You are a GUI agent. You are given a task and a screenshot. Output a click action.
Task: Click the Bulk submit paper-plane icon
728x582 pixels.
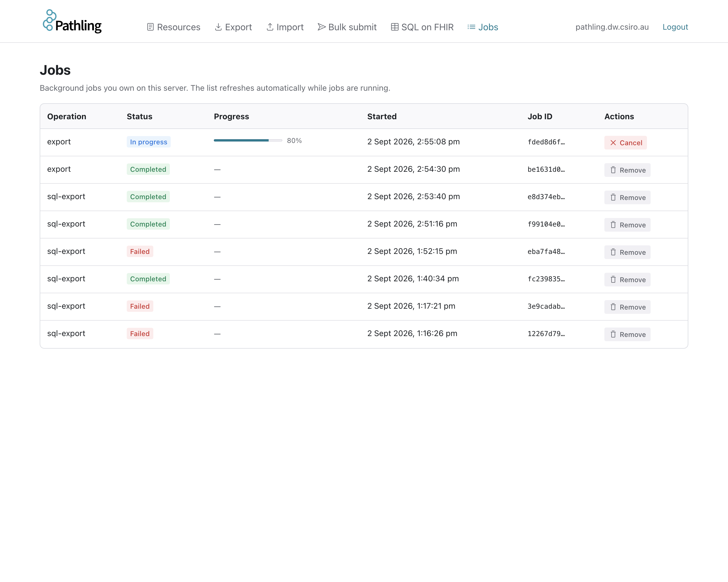[322, 27]
